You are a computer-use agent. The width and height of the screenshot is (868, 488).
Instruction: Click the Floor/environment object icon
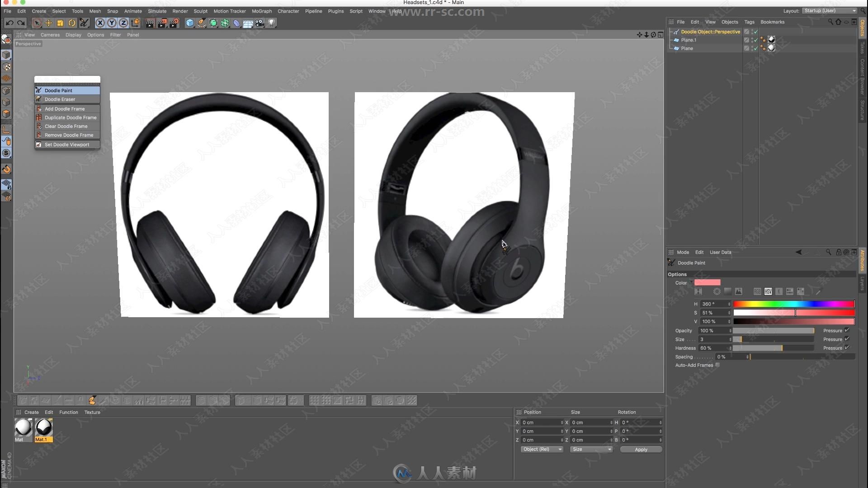point(248,23)
